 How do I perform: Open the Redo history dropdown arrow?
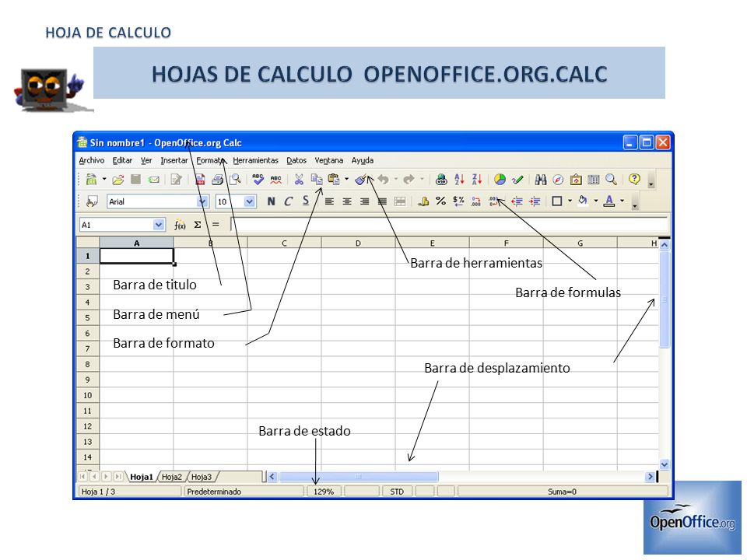coord(422,180)
